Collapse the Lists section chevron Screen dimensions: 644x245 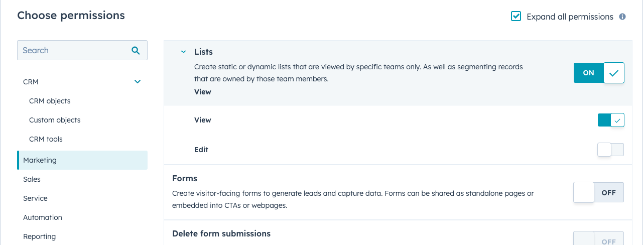coord(184,52)
